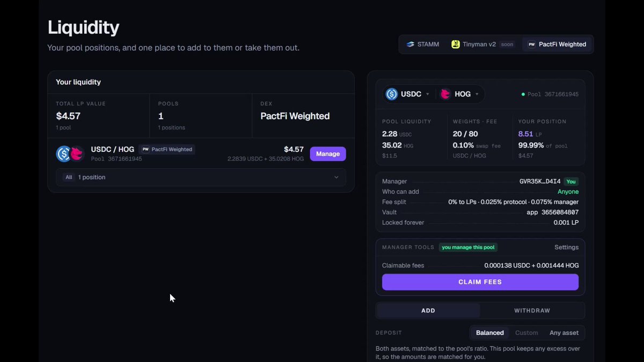Click the "You" badge next to manager address

[571, 182]
